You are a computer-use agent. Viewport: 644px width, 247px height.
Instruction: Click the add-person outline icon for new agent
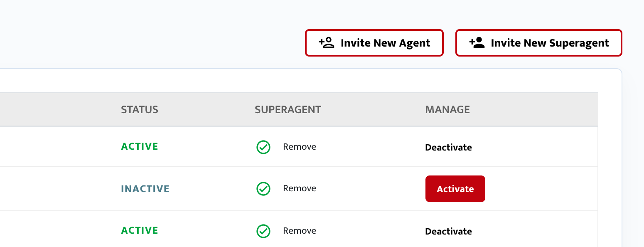tap(327, 43)
